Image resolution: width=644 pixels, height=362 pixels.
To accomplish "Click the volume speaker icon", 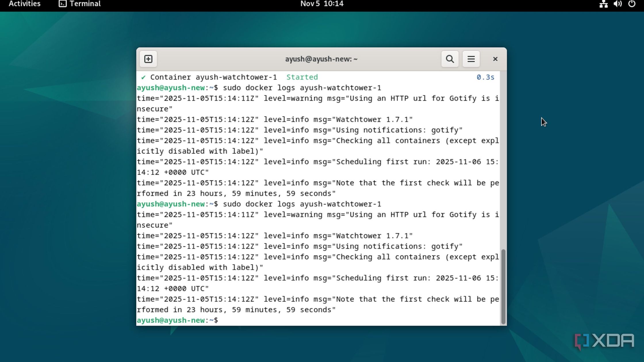I will 617,4.
